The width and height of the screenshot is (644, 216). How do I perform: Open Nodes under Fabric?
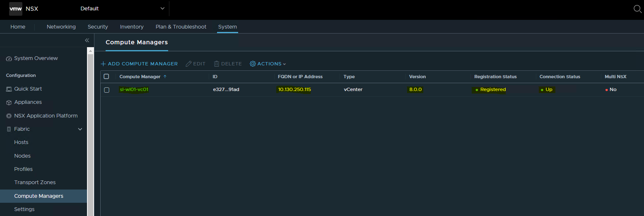click(x=22, y=156)
